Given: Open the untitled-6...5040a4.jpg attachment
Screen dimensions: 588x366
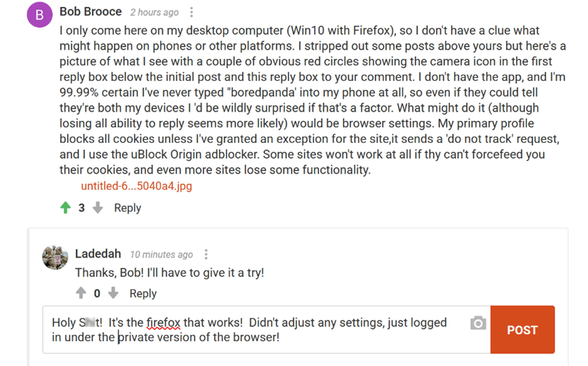Looking at the screenshot, I should [x=136, y=186].
